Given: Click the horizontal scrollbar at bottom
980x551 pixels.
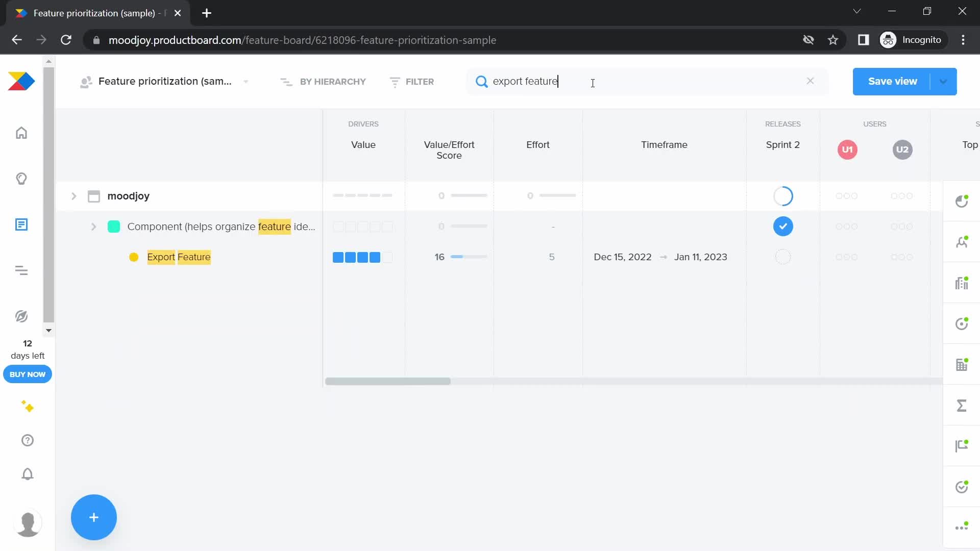Looking at the screenshot, I should coord(389,382).
